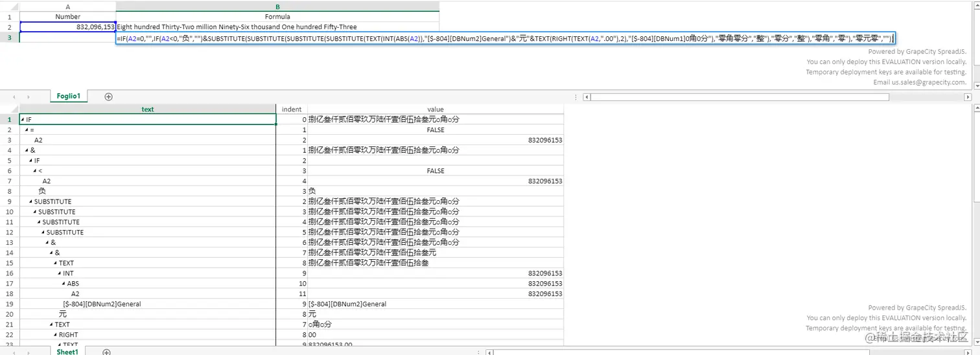
Task: Select the FALSE value in row 6
Action: point(436,171)
